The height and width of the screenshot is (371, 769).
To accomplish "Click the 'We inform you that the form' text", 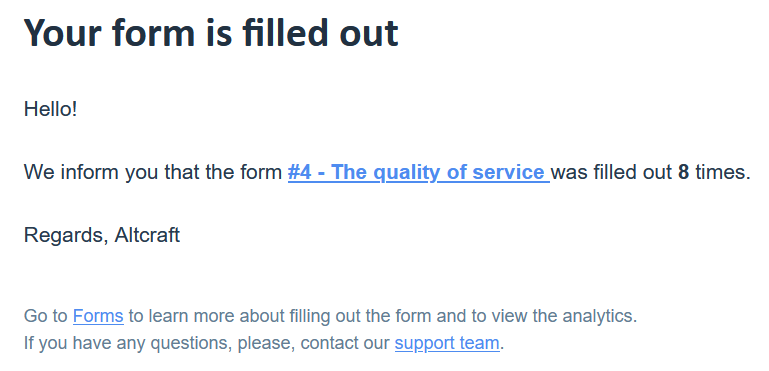I will 153,172.
